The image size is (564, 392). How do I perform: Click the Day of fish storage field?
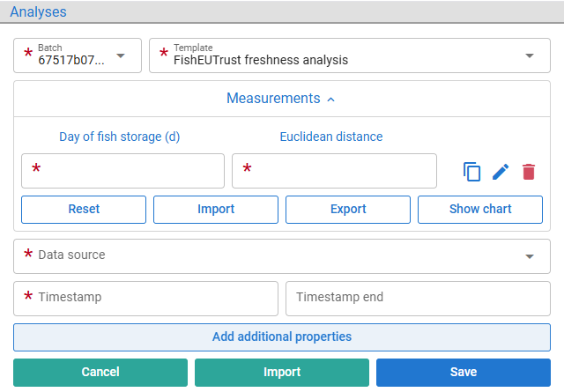point(122,171)
